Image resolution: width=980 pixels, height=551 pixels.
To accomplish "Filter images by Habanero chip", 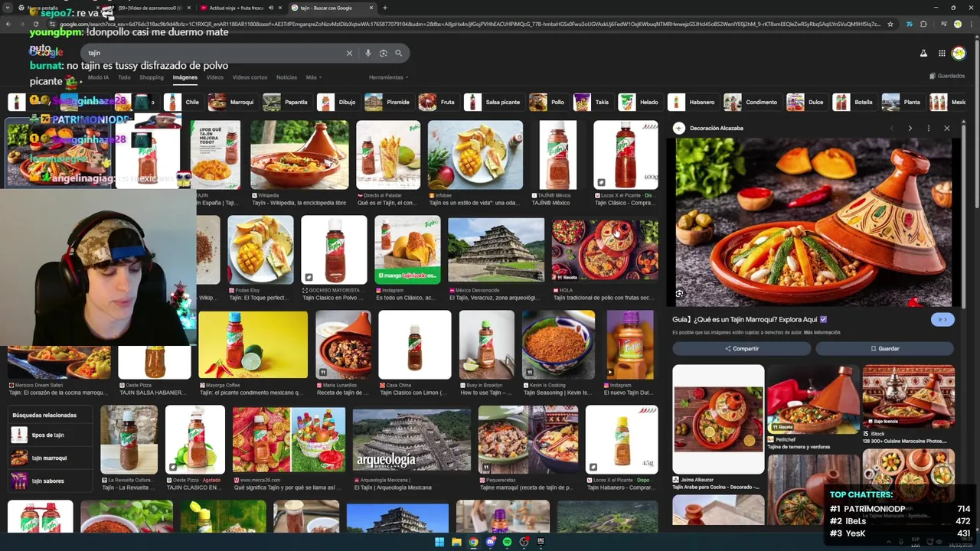I will tap(693, 102).
